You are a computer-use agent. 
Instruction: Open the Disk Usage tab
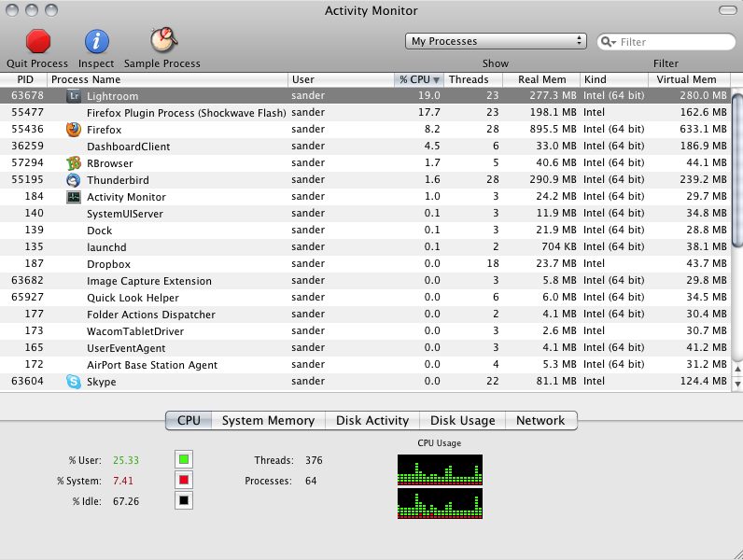(462, 420)
